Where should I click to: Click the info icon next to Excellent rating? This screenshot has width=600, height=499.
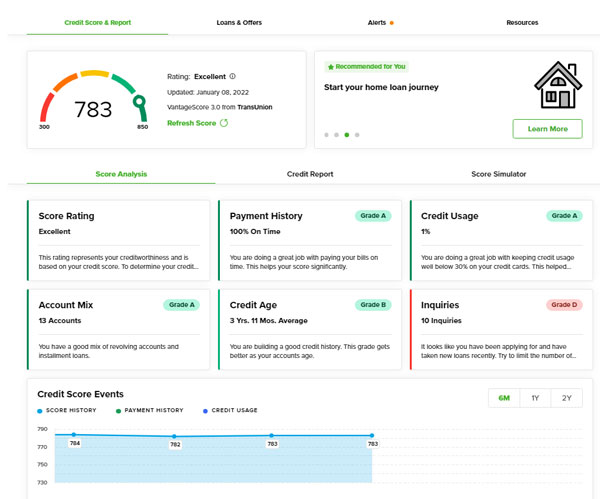[233, 76]
